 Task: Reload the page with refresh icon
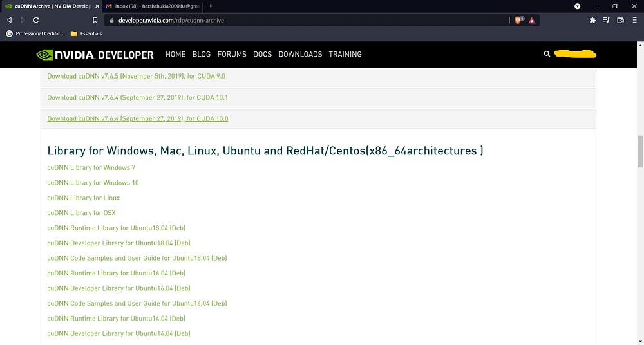click(36, 20)
